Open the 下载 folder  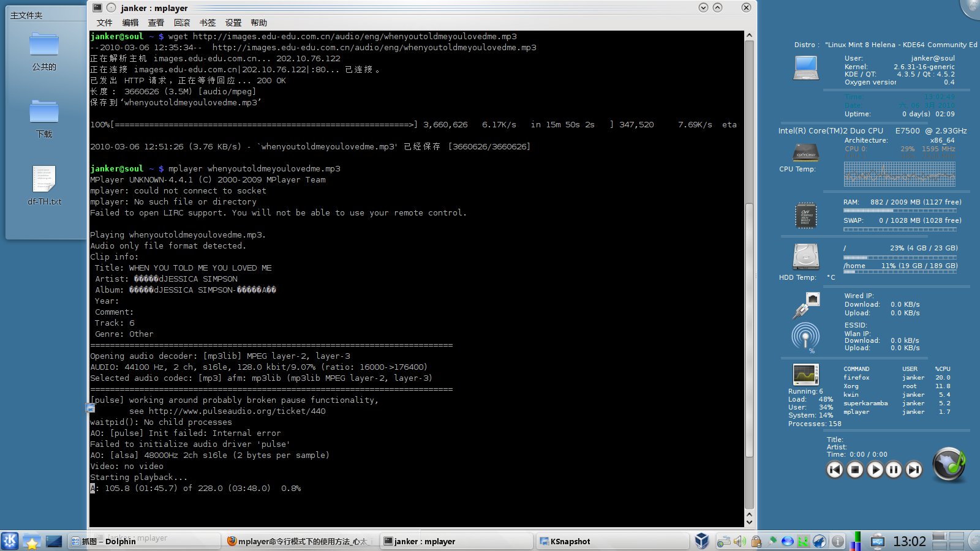(x=44, y=118)
